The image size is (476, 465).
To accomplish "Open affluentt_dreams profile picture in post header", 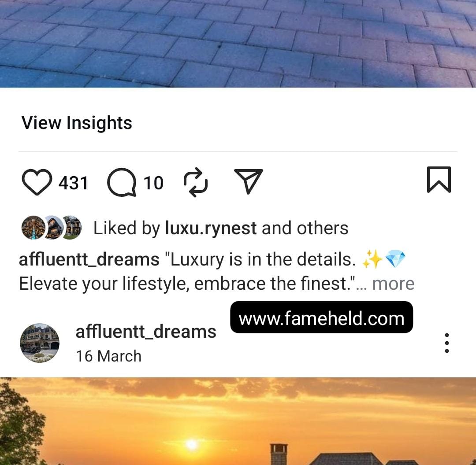I will point(40,343).
